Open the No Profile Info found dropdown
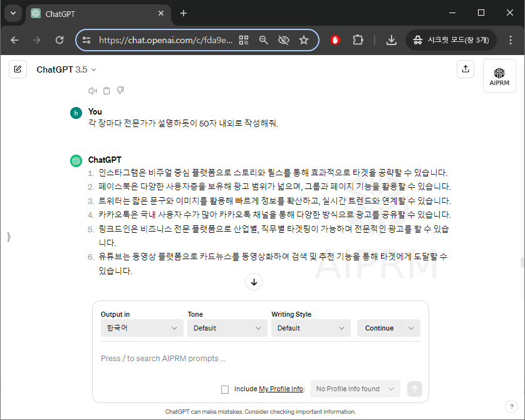 355,389
